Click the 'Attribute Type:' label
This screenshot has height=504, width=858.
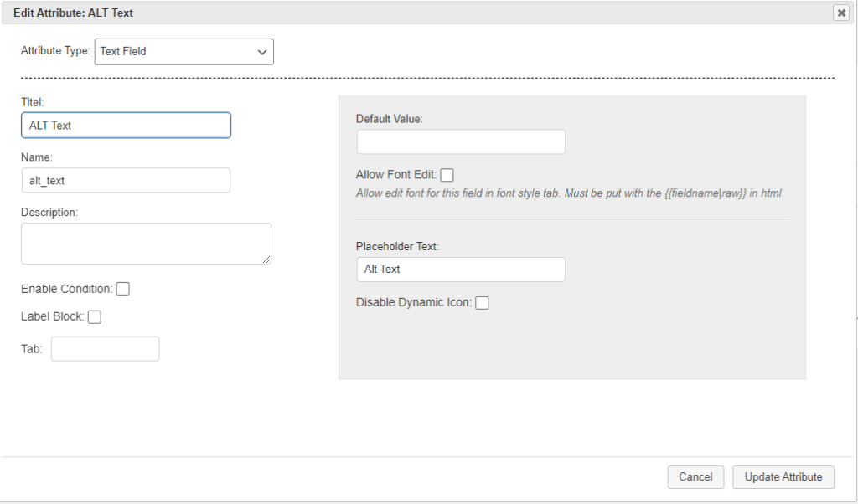pyautogui.click(x=55, y=51)
